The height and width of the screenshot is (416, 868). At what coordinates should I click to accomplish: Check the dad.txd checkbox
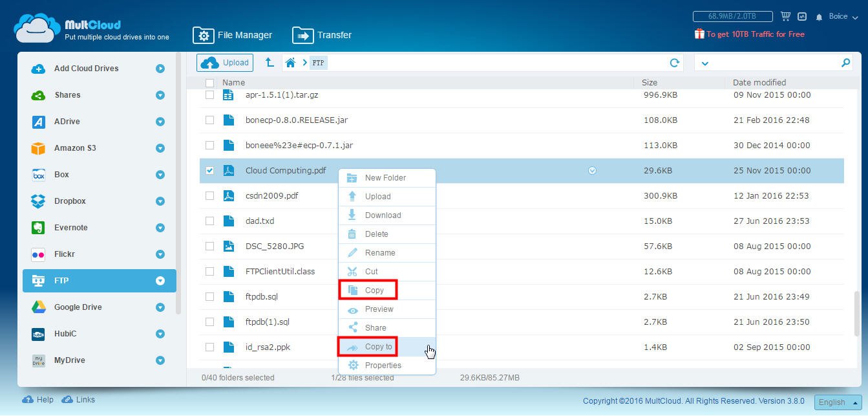(x=209, y=221)
